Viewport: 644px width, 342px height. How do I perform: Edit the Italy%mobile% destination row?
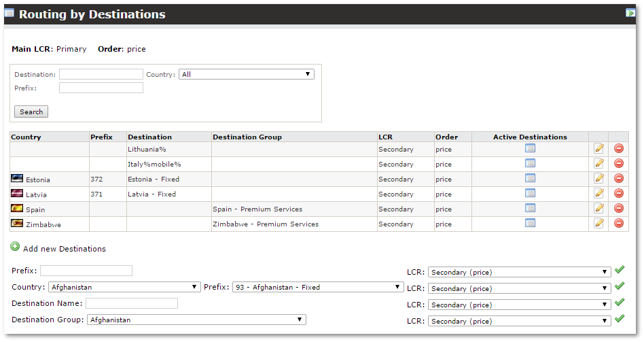tap(598, 163)
